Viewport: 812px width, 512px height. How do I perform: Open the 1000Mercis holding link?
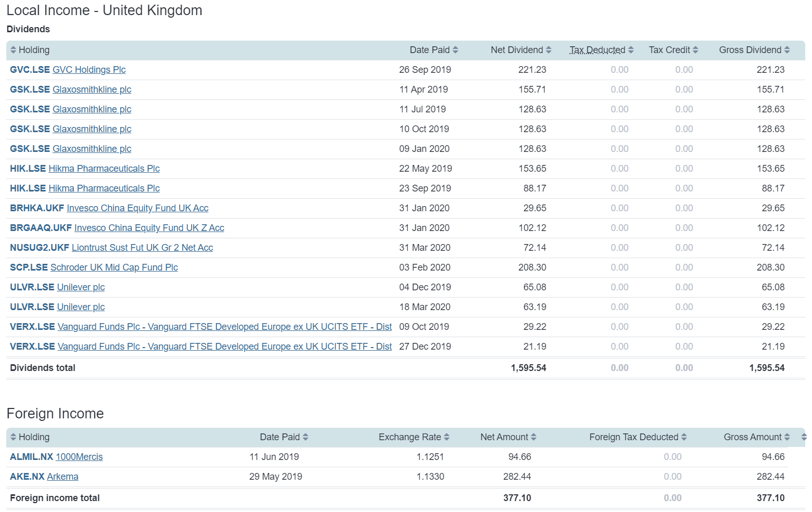79,457
